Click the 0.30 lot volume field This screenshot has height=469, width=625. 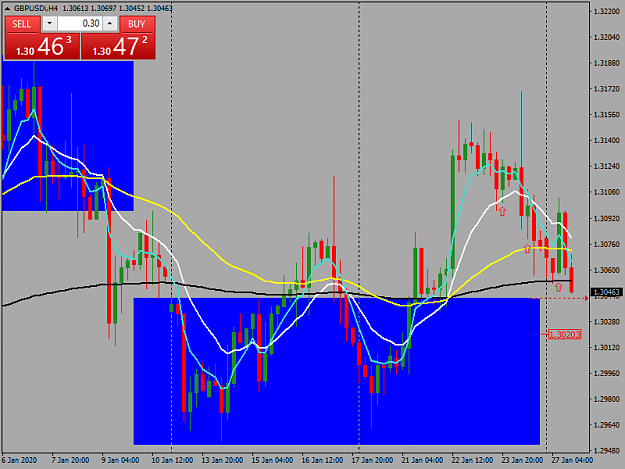(80, 24)
